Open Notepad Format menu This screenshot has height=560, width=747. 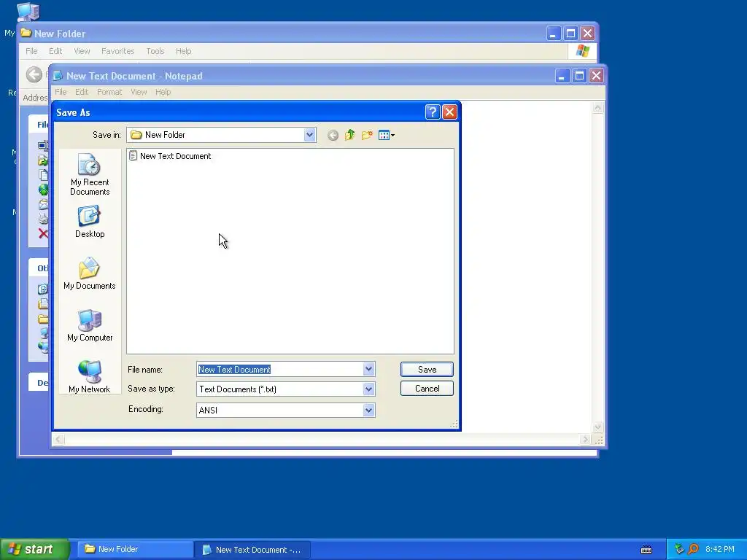pos(109,92)
